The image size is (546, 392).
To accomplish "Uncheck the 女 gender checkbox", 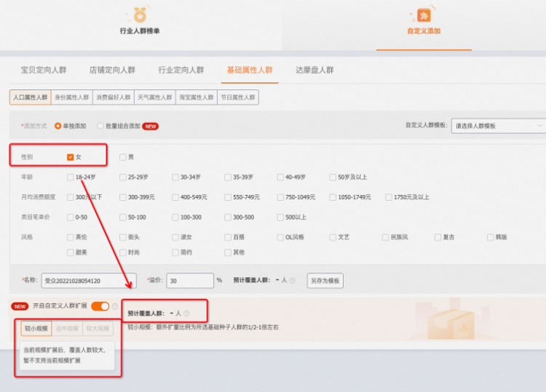I will point(71,157).
